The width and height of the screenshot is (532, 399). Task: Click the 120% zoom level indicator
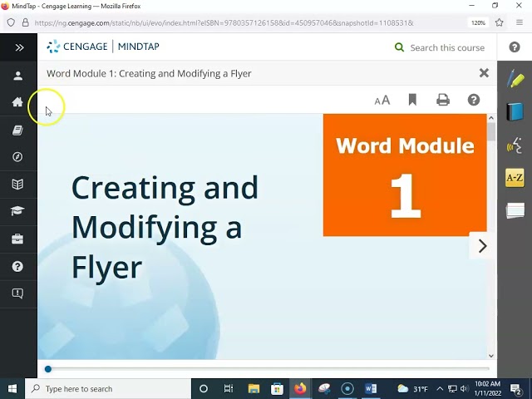pyautogui.click(x=478, y=23)
